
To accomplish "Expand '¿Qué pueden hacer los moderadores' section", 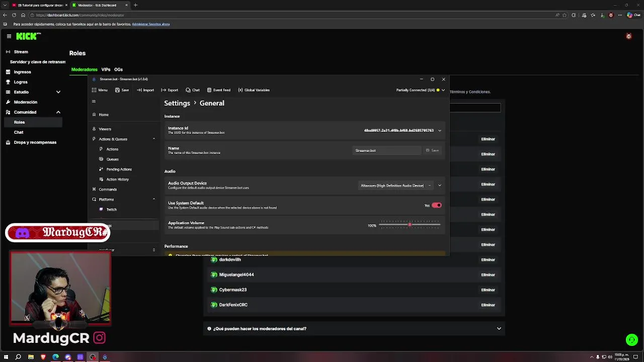I will click(x=354, y=329).
